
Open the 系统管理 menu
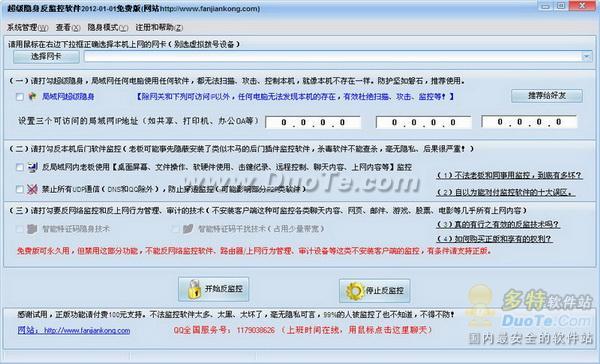point(28,28)
